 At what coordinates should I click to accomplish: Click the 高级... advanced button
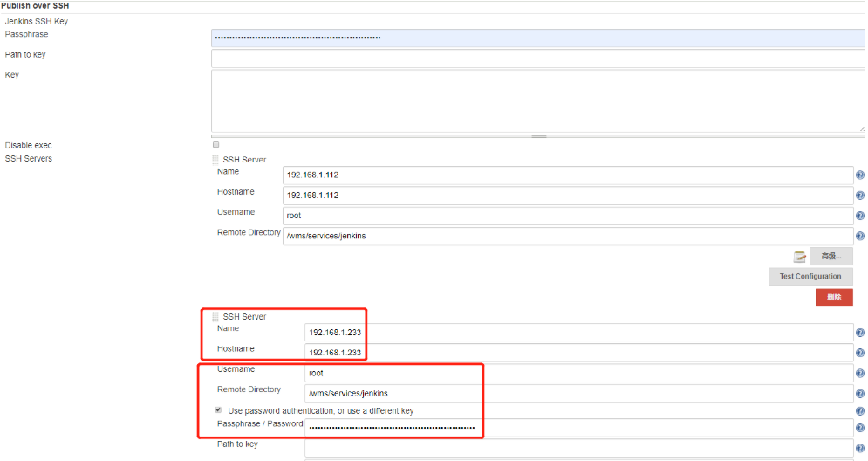pyautogui.click(x=830, y=256)
